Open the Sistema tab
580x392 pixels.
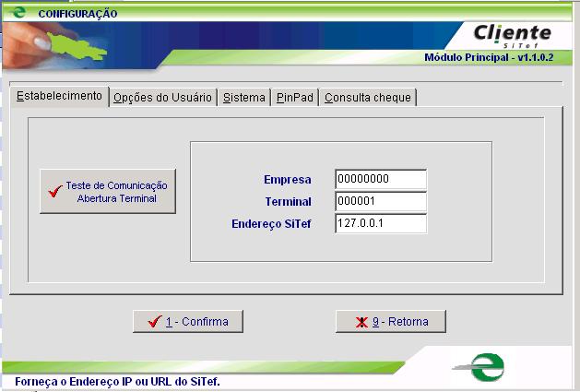(244, 98)
